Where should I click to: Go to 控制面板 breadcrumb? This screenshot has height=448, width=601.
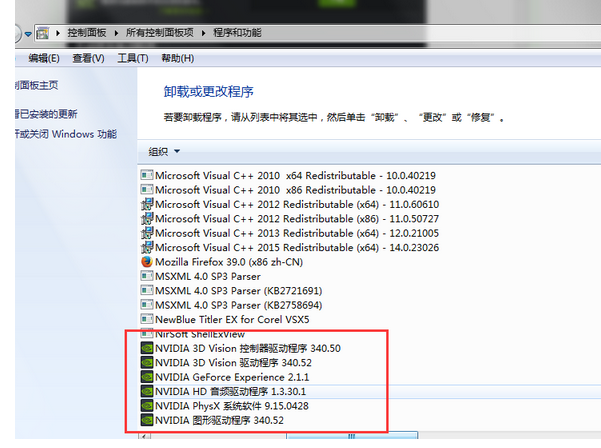87,33
